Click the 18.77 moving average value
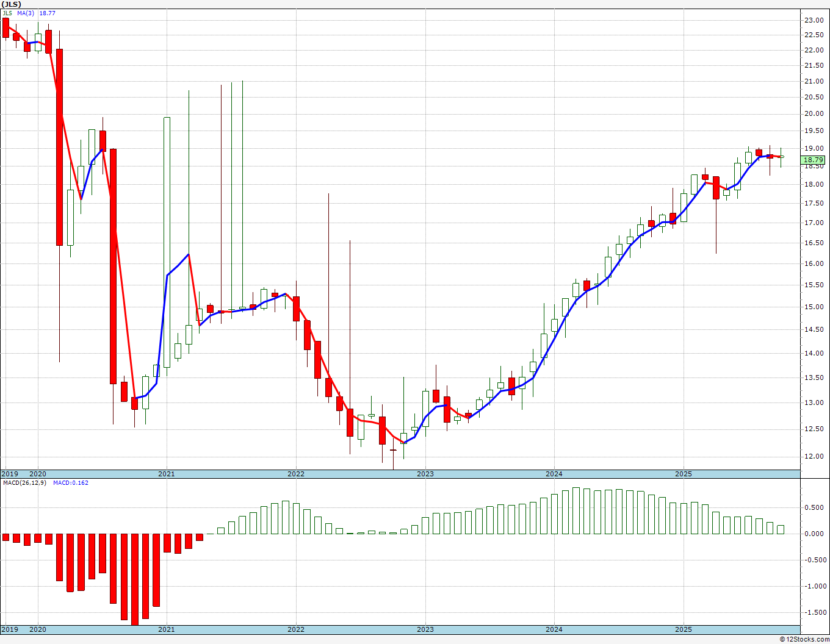 (48, 13)
